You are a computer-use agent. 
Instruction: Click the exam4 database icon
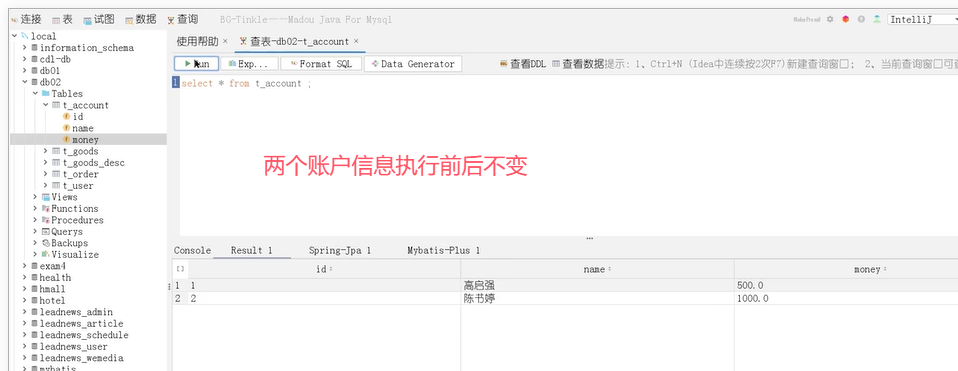[34, 266]
